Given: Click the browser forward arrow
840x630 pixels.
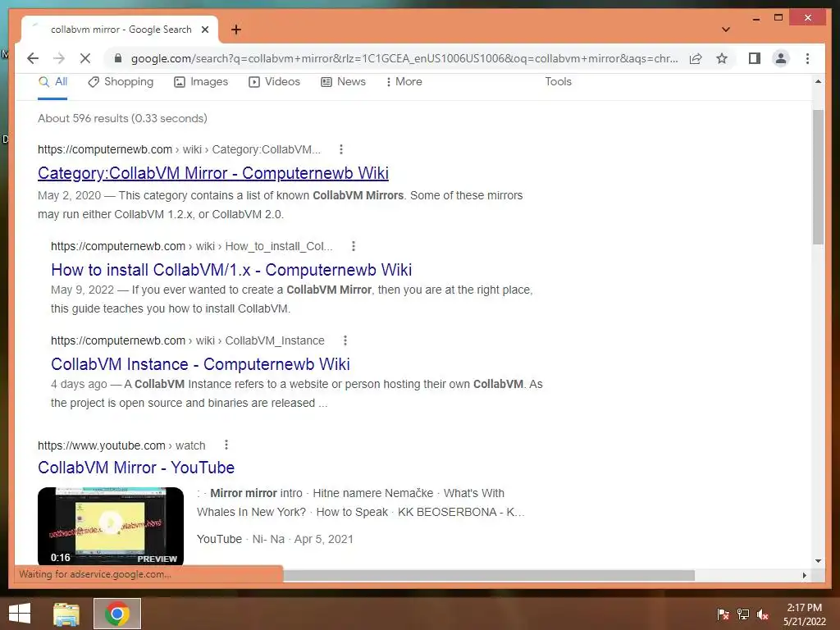Looking at the screenshot, I should click(x=59, y=58).
